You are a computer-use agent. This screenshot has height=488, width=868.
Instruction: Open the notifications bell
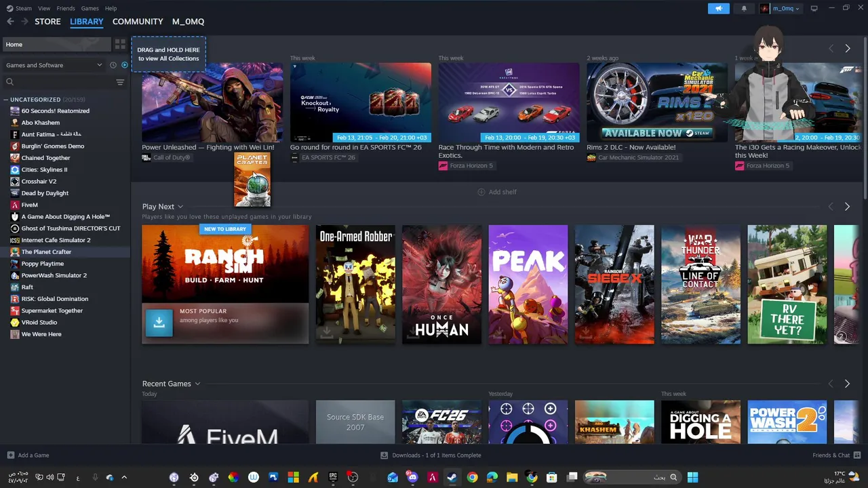[744, 8]
